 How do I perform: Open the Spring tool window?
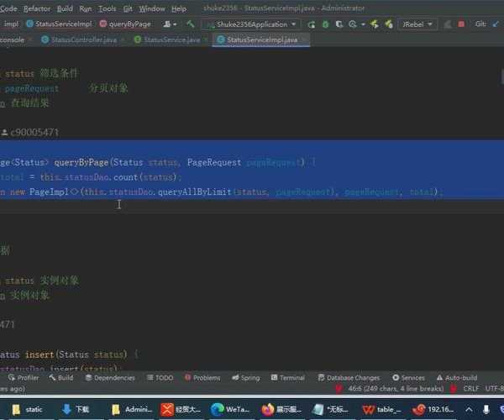(x=244, y=378)
